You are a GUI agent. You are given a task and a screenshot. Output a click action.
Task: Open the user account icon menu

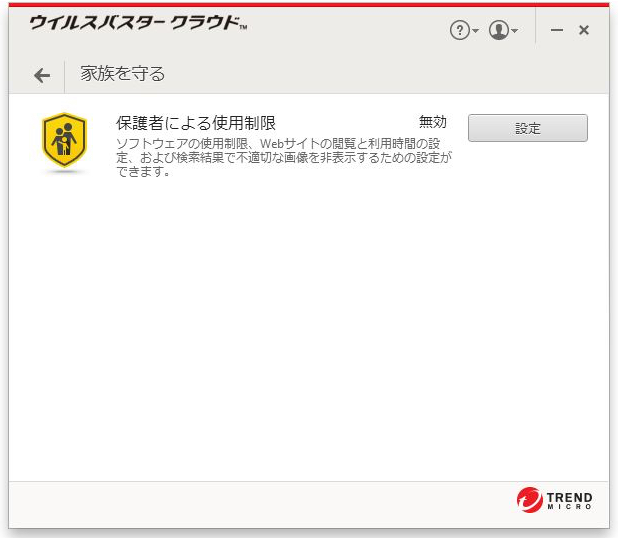[x=503, y=30]
